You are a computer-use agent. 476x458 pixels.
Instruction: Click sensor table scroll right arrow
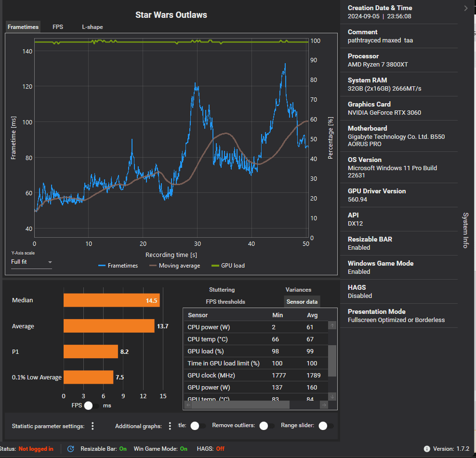point(324,405)
